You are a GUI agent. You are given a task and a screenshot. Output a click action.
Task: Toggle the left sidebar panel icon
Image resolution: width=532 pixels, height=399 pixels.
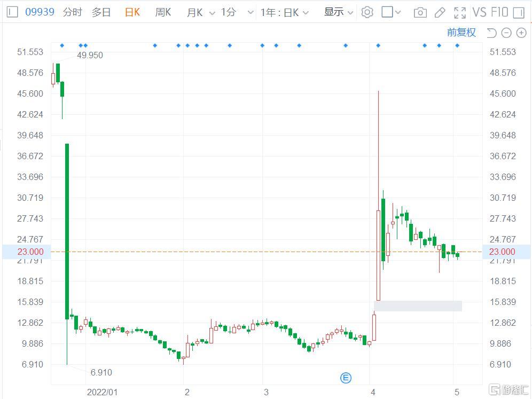(12, 12)
